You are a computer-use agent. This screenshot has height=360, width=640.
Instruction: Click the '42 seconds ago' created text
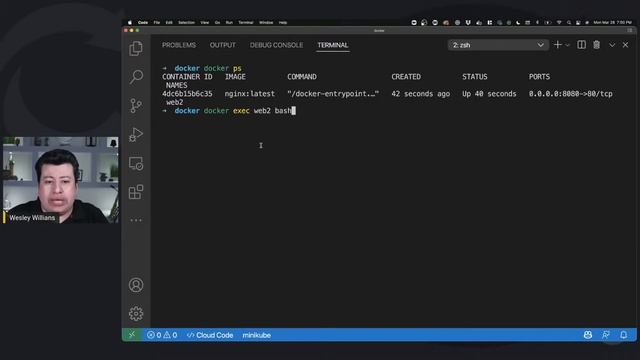(420, 94)
